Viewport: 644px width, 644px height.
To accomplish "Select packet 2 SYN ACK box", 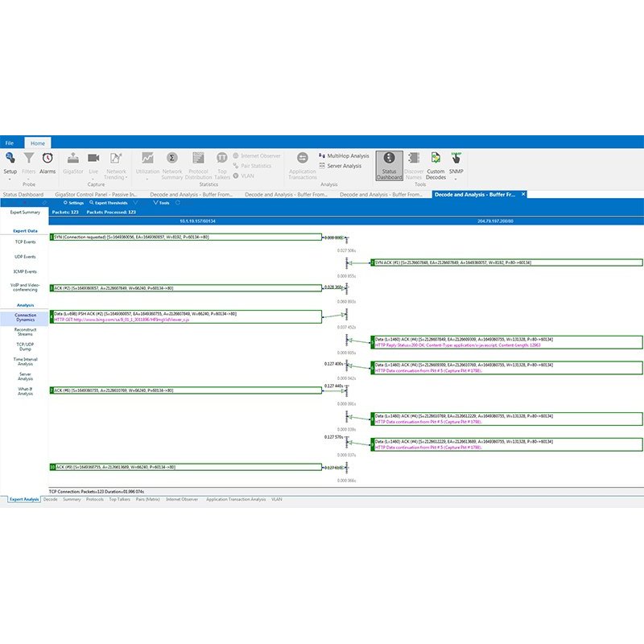I will (x=507, y=262).
